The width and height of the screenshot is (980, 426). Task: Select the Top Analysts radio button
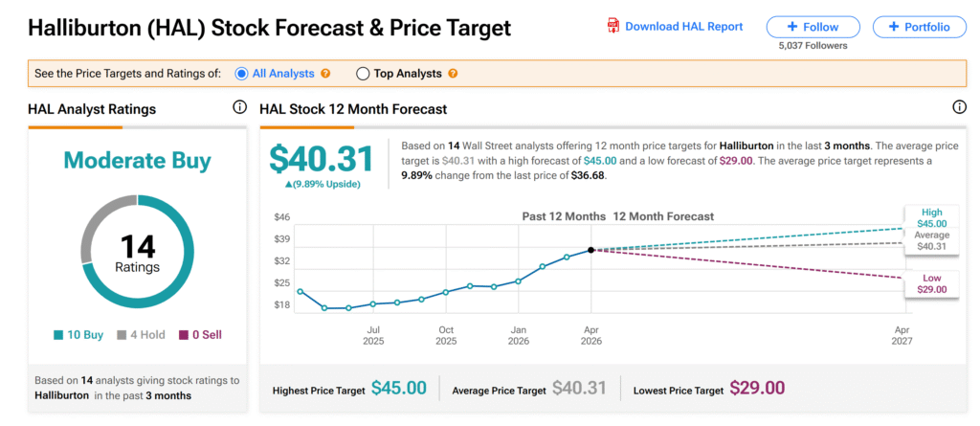(x=363, y=73)
